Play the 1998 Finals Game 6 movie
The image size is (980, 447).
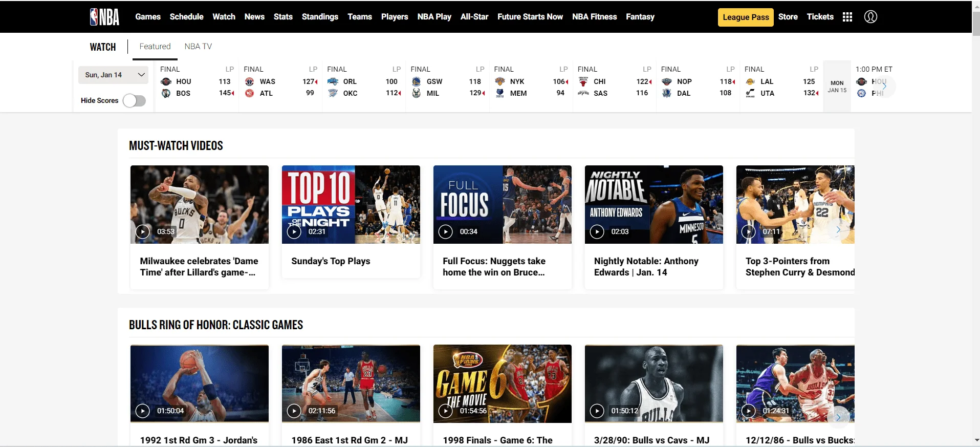pyautogui.click(x=445, y=411)
